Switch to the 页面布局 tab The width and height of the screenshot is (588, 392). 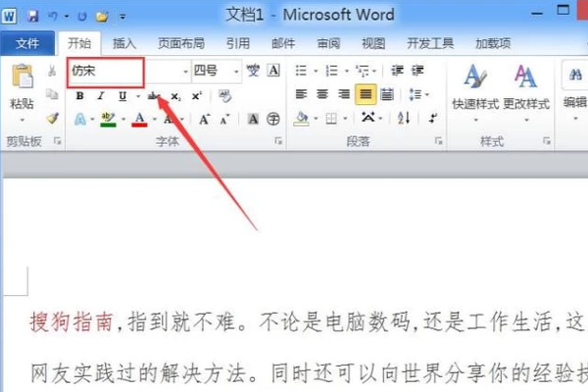tap(181, 43)
